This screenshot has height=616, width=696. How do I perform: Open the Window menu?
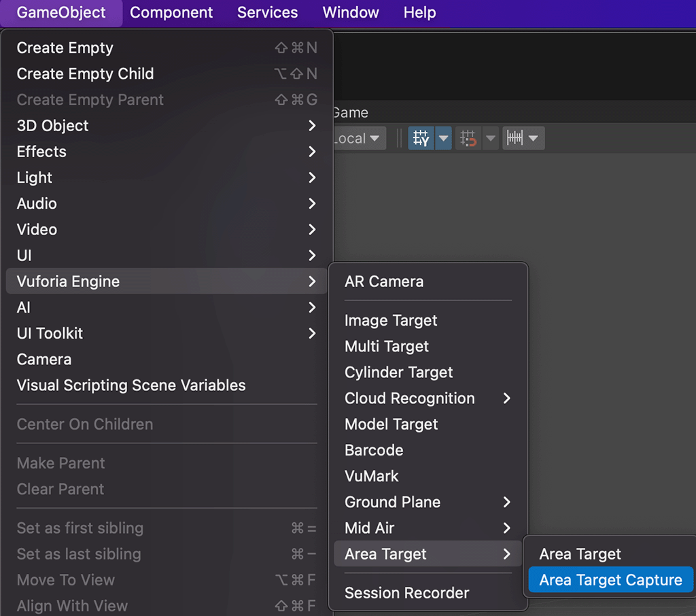pos(351,12)
